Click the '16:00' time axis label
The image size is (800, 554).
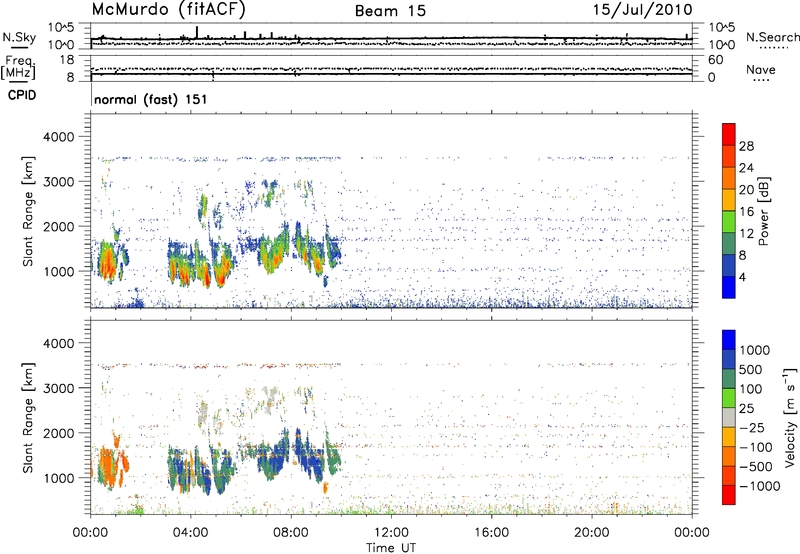pos(491,533)
